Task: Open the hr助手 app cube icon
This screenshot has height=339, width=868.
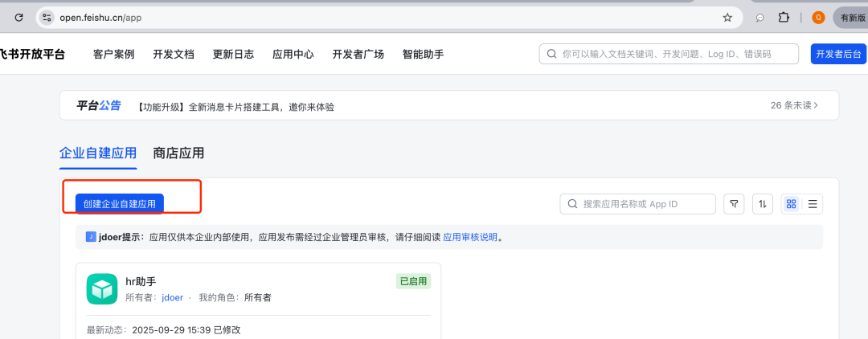Action: [x=102, y=289]
